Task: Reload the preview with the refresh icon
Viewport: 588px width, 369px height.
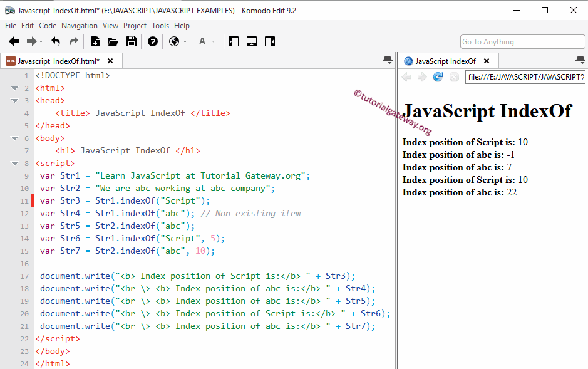Action: coord(438,77)
